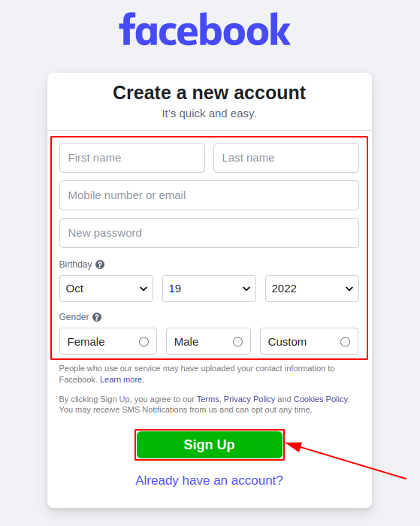This screenshot has width=420, height=526.
Task: Focus the First name field
Action: [132, 158]
